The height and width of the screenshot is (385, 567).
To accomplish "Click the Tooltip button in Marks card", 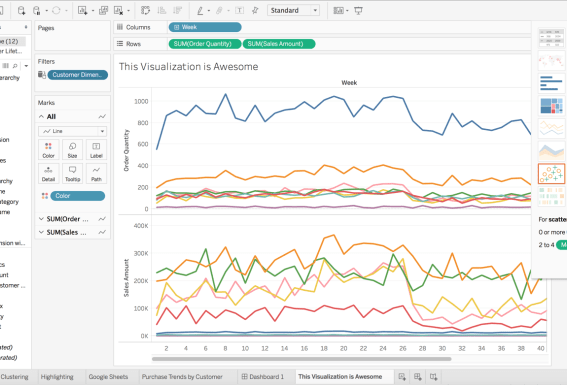I will (72, 173).
